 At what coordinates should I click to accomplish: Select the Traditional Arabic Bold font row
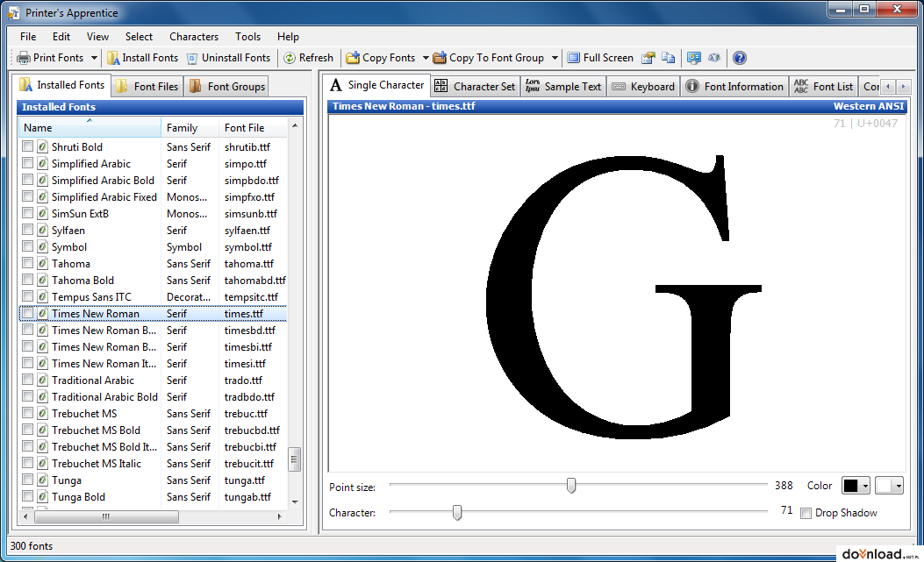pos(154,397)
